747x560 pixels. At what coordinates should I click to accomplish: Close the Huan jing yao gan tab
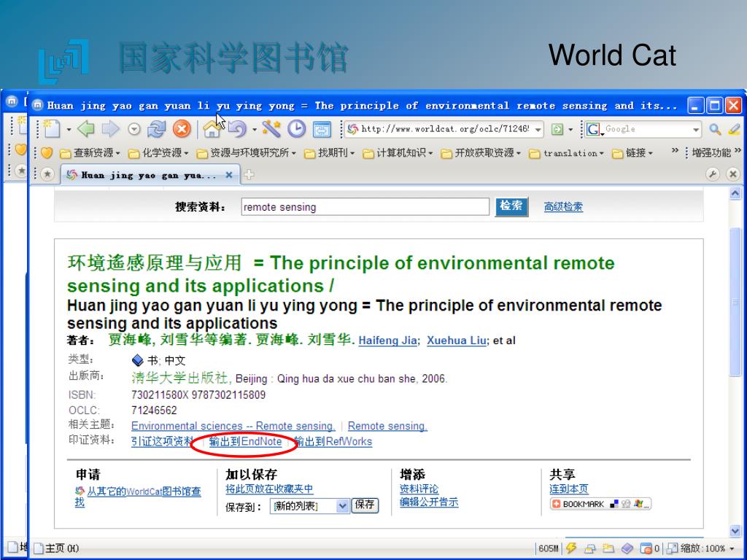228,175
